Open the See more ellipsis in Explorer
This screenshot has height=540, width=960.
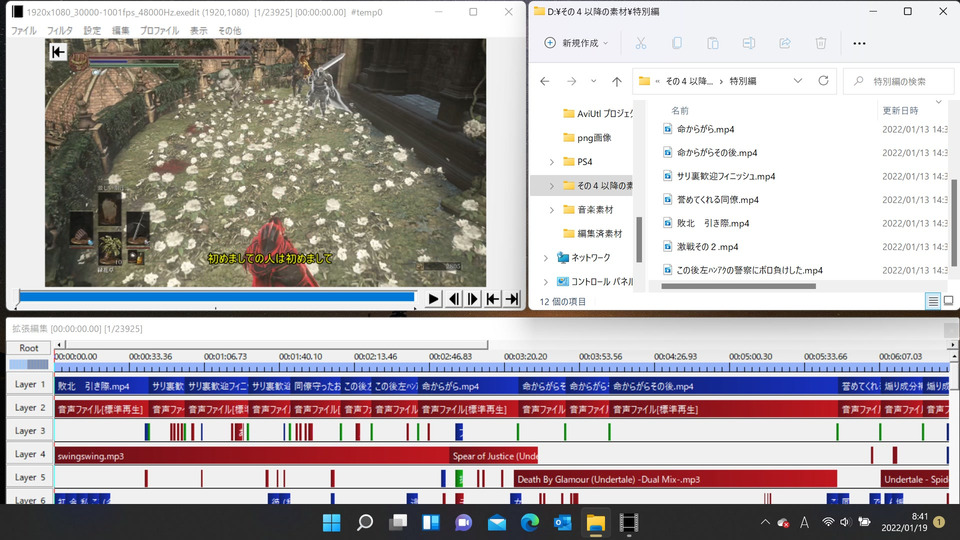pyautogui.click(x=860, y=43)
